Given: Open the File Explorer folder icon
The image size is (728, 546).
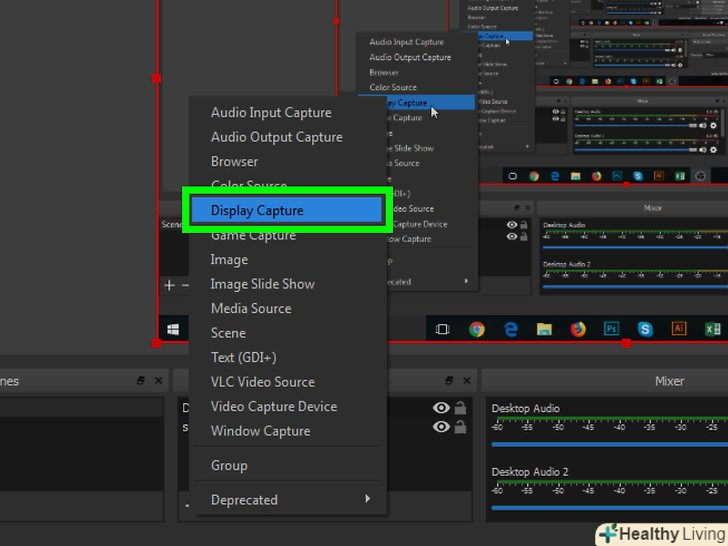Looking at the screenshot, I should point(544,328).
